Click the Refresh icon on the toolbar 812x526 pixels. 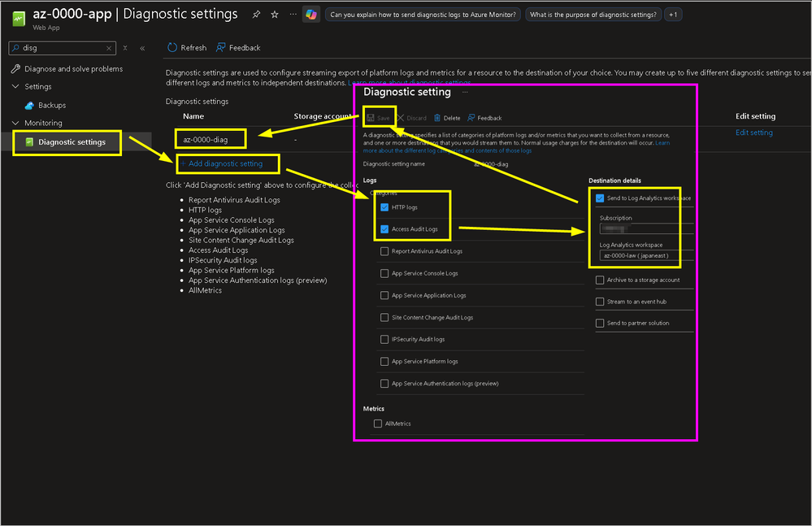click(x=172, y=47)
